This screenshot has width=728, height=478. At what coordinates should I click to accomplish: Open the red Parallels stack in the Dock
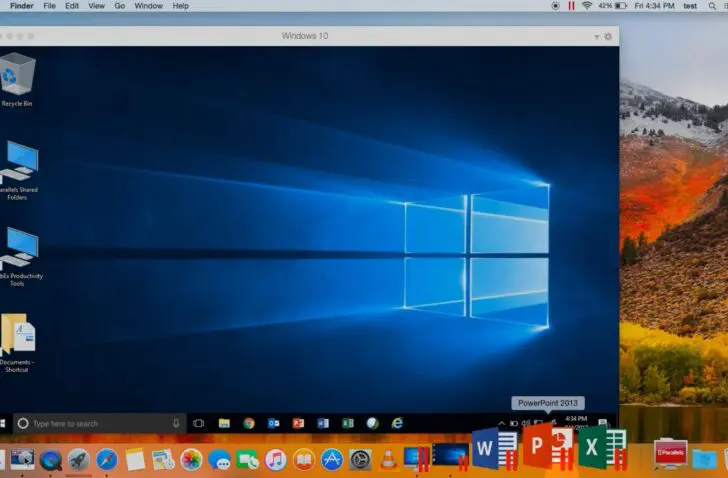(670, 453)
